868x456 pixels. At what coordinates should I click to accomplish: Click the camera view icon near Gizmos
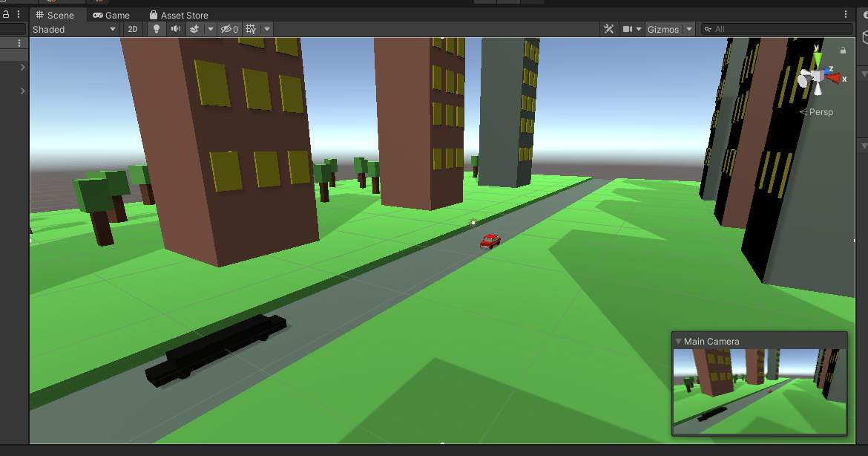627,29
